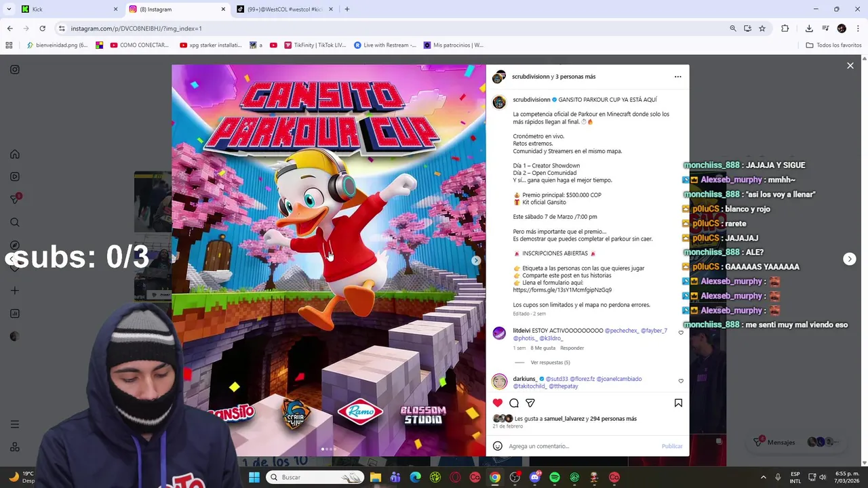Open Instagram Home from the sidebar
This screenshot has height=488, width=868.
pos(15,154)
